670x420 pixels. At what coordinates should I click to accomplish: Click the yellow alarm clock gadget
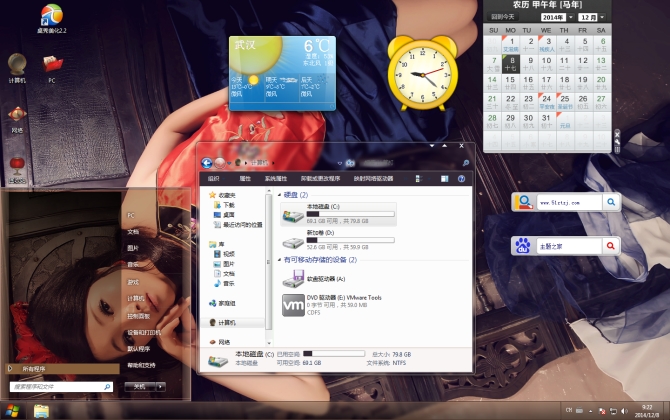423,73
